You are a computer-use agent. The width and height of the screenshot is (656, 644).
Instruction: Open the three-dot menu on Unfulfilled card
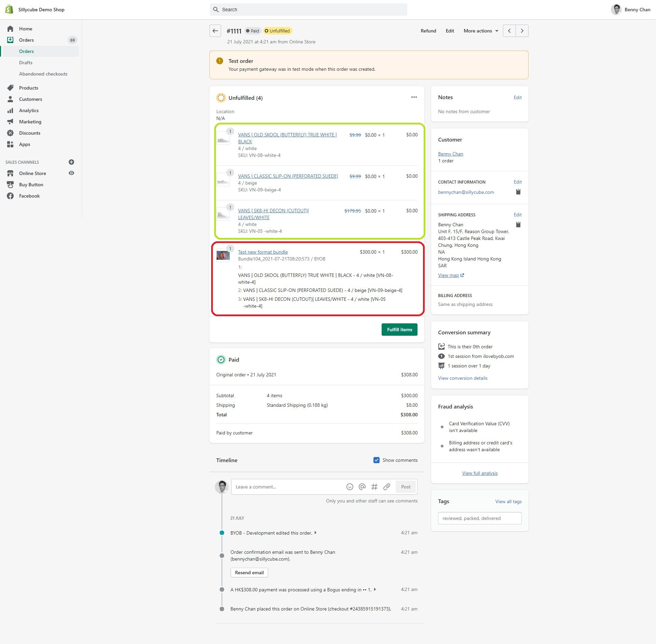(x=414, y=97)
